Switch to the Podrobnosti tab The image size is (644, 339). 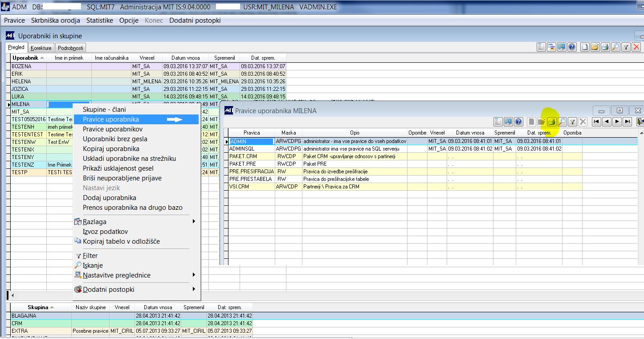[70, 48]
